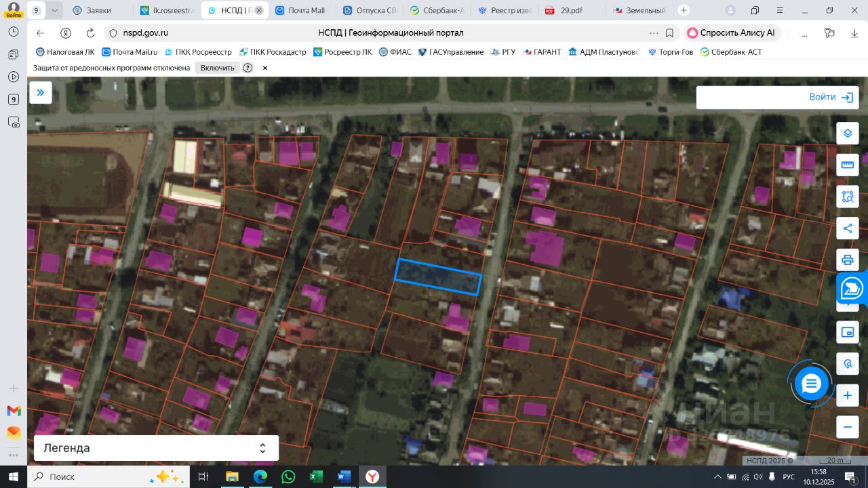The width and height of the screenshot is (868, 488).
Task: Click the nspd.gov.ru address field
Action: (146, 33)
